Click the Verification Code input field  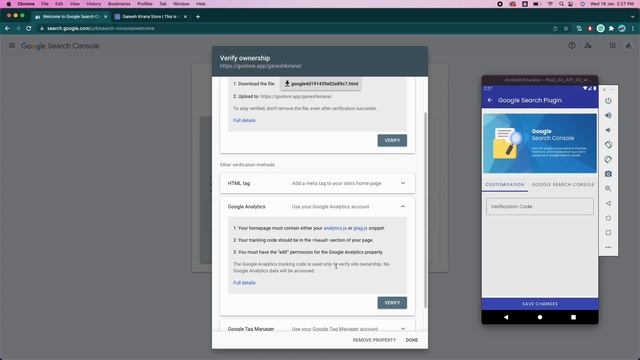coord(540,207)
